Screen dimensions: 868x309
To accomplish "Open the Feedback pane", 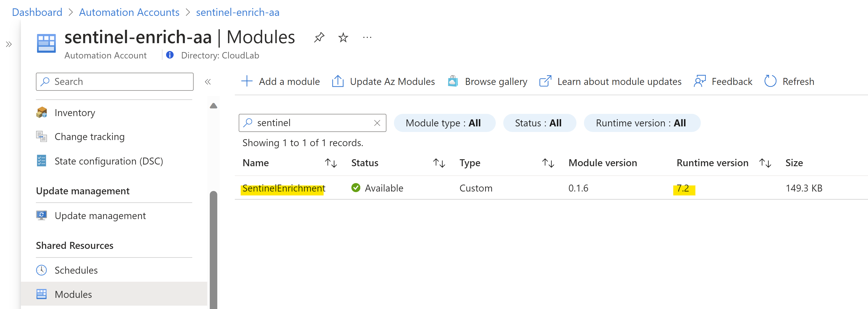I will pos(732,82).
